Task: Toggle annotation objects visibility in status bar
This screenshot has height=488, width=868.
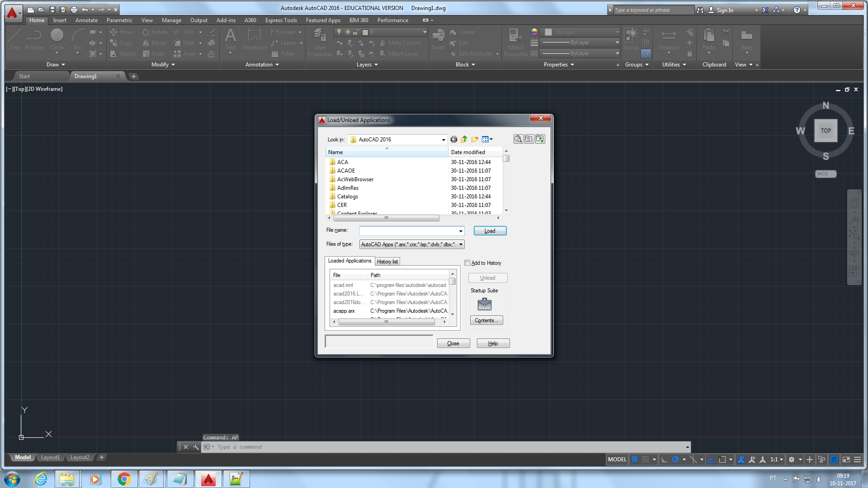Action: [x=741, y=460]
